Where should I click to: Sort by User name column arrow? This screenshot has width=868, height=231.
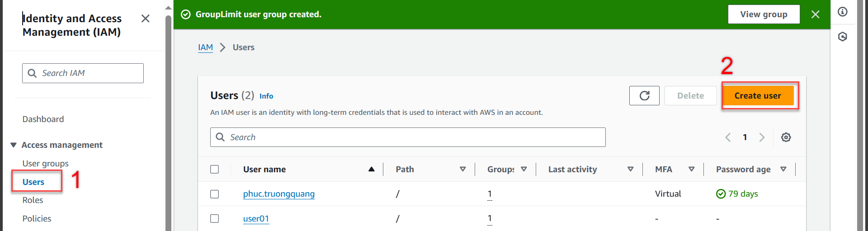tap(371, 169)
